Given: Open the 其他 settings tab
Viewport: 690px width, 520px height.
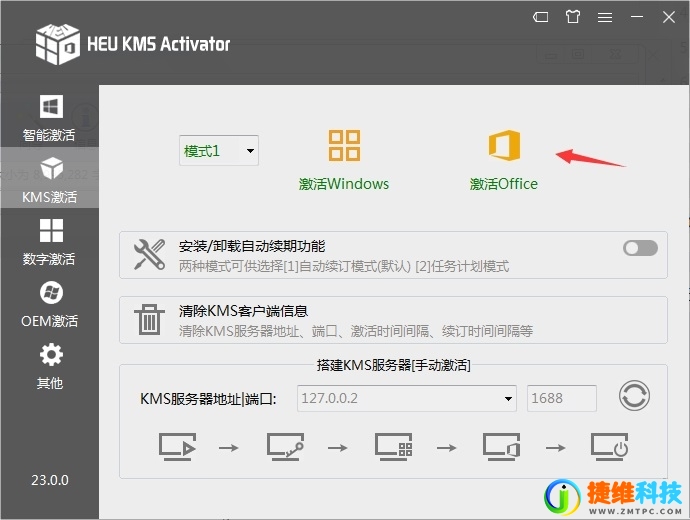Looking at the screenshot, I should (49, 366).
